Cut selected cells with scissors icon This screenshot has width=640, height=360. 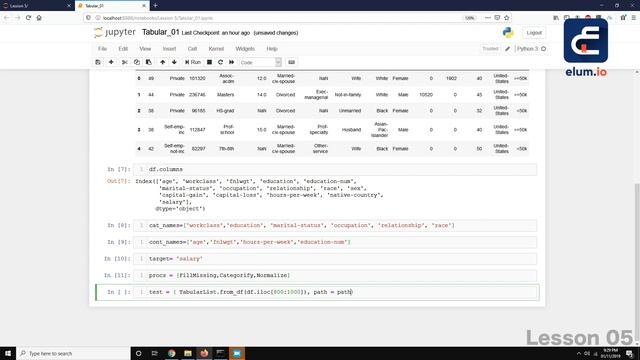[x=124, y=62]
